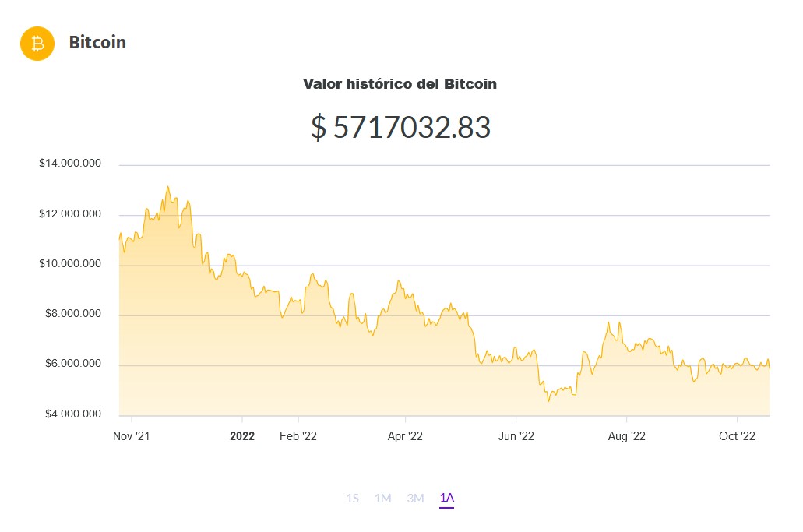Viewport: 803px width, 532px height.
Task: Click the Apr '22 date label
Action: tap(405, 436)
